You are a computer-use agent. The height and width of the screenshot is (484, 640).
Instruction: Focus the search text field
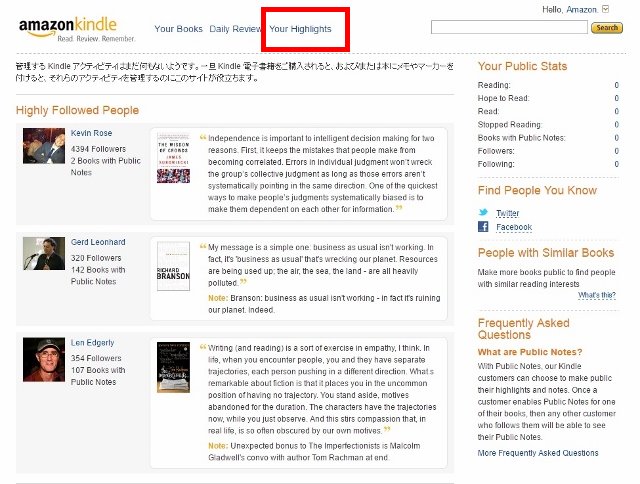pos(509,27)
